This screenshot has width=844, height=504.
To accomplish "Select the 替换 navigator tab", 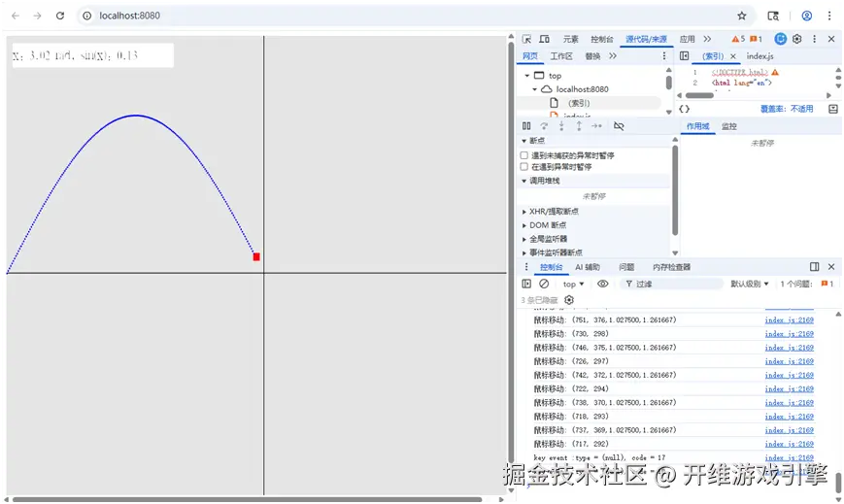I will click(592, 56).
